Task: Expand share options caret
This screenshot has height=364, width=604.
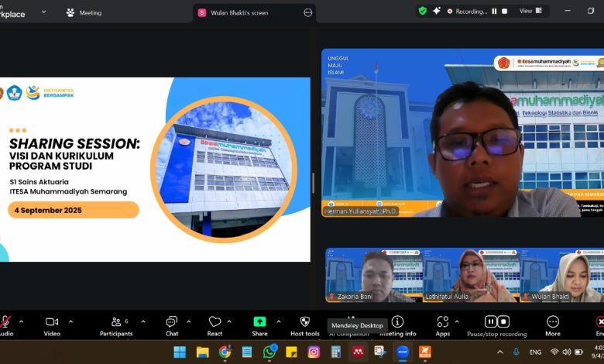Action: [279, 321]
